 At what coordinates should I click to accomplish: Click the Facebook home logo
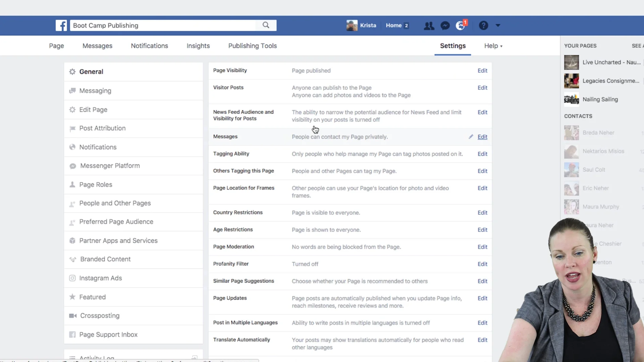(x=61, y=25)
